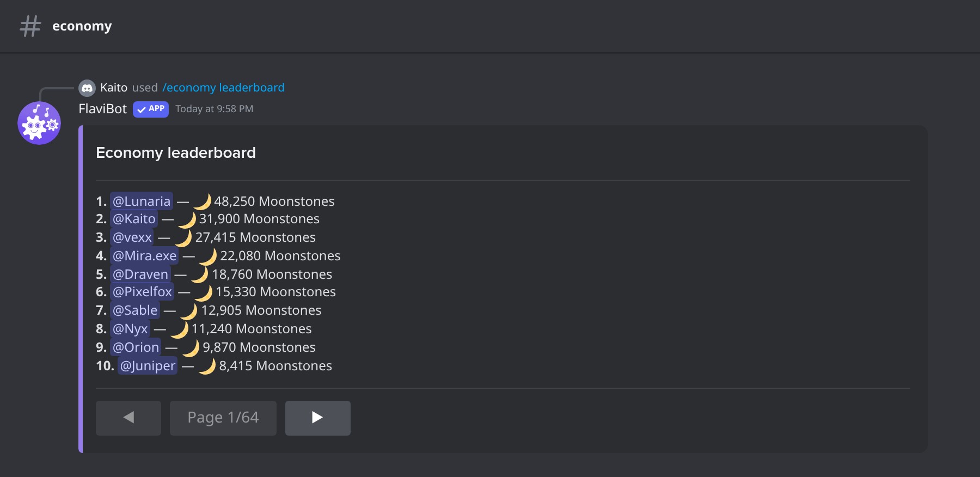980x477 pixels.
Task: Click the 8,415 Moonstones text
Action: tap(275, 366)
